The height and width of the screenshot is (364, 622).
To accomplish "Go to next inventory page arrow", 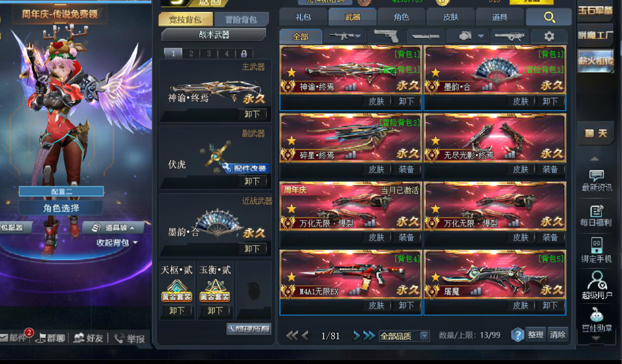I will pyautogui.click(x=356, y=335).
